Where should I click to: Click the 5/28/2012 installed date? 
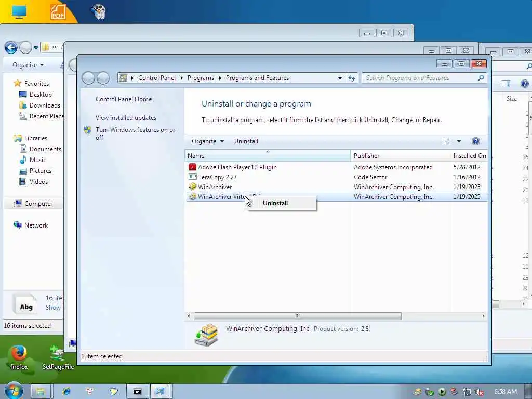pyautogui.click(x=467, y=167)
